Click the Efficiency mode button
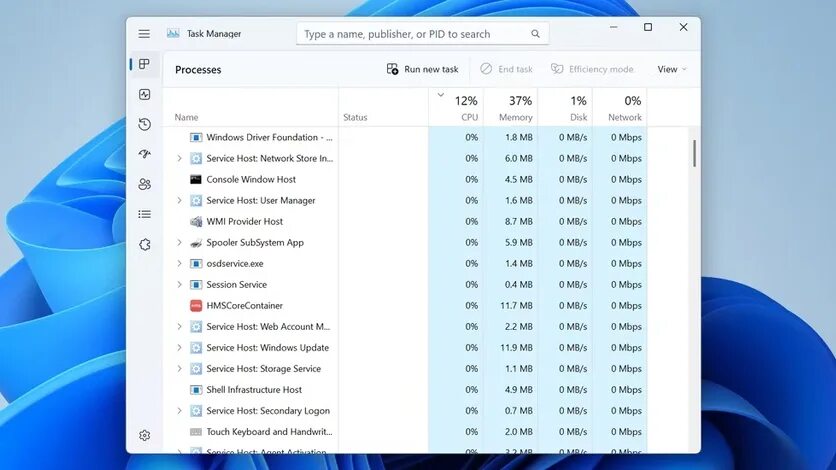Viewport: 836px width, 470px height. click(592, 69)
